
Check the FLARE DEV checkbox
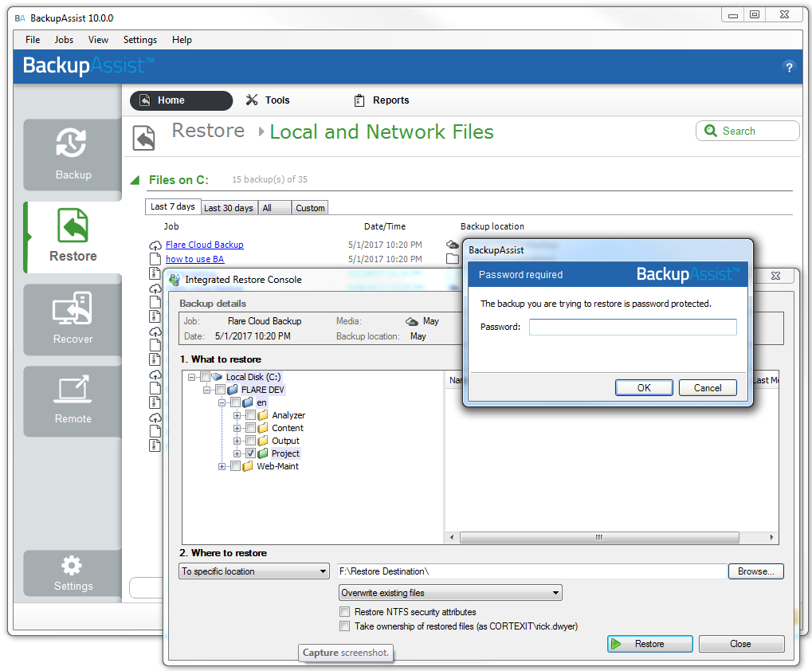point(220,390)
